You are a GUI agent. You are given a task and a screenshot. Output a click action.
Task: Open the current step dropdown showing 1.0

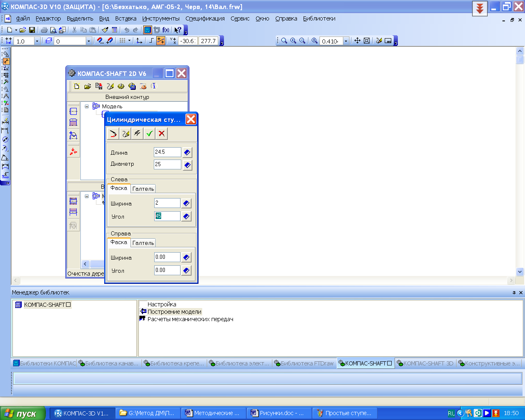pos(37,41)
